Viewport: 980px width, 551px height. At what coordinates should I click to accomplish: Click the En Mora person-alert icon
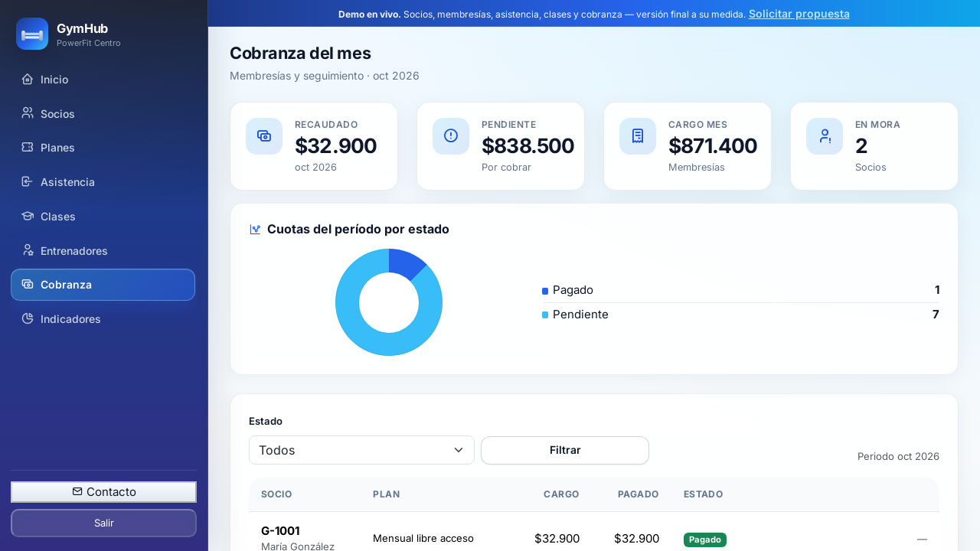click(825, 136)
